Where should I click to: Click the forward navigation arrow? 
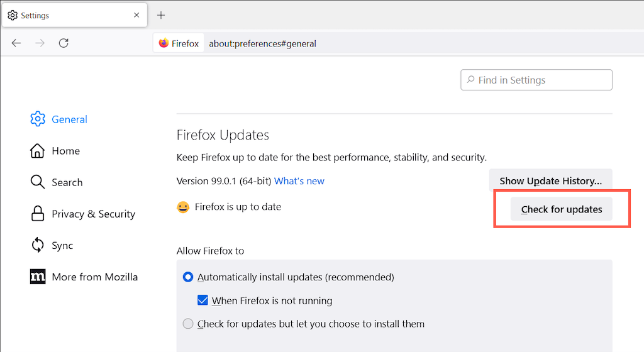pos(40,43)
